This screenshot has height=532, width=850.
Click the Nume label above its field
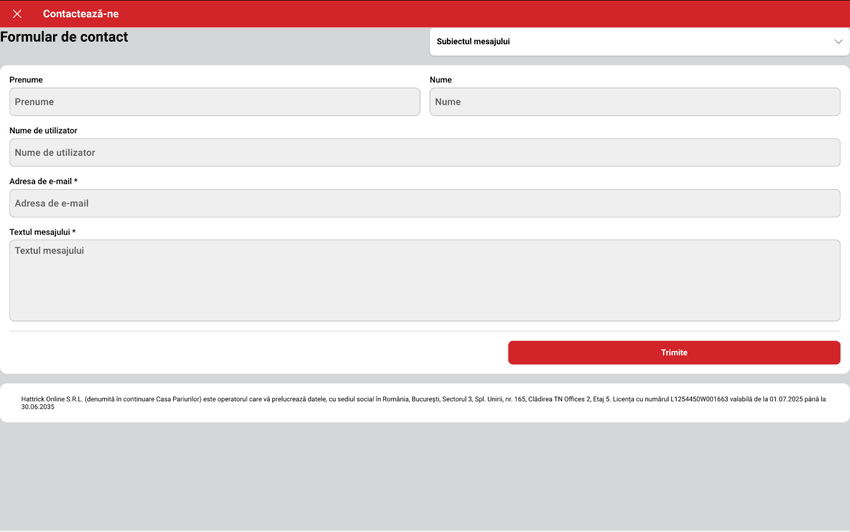click(441, 80)
